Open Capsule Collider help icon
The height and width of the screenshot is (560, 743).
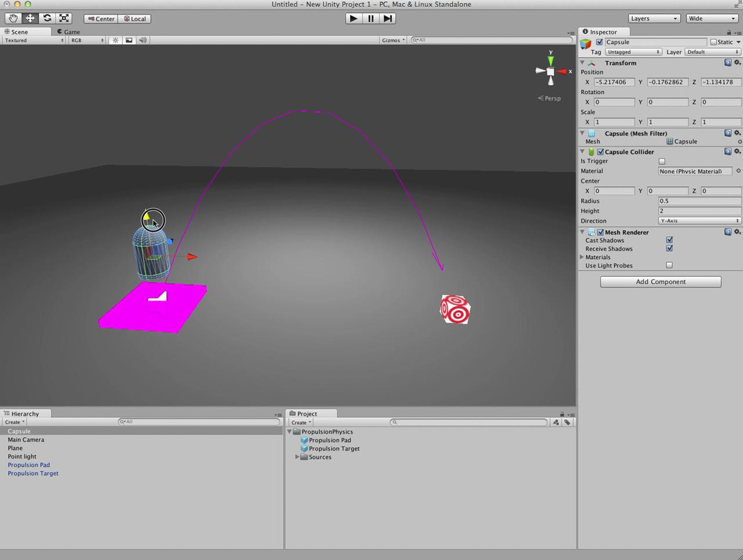[728, 151]
